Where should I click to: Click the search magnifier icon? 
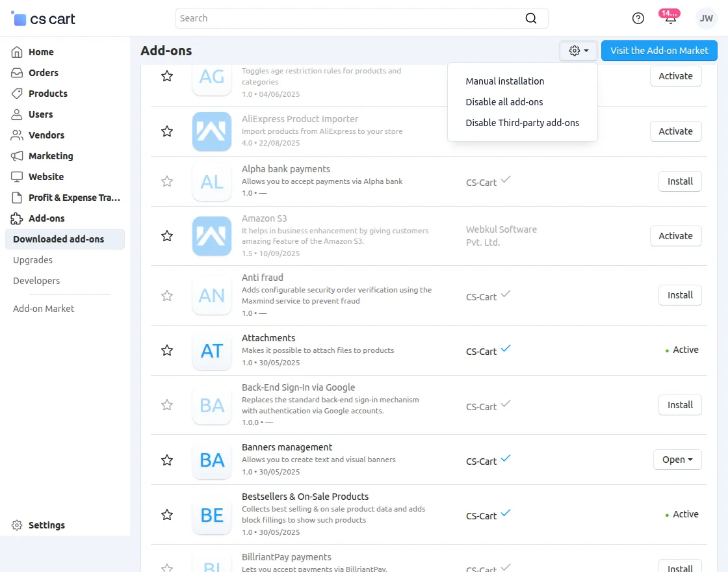(531, 18)
